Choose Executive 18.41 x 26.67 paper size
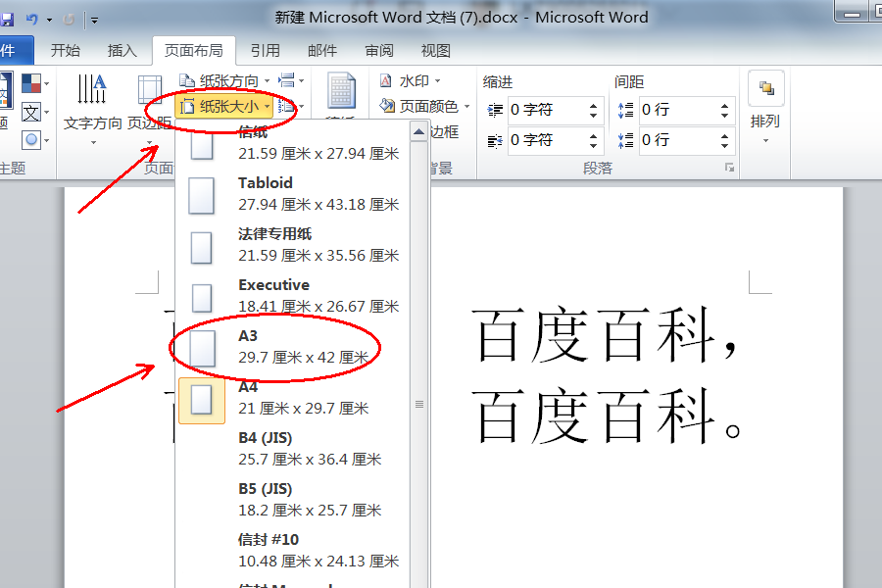The height and width of the screenshot is (588, 882). 294,296
